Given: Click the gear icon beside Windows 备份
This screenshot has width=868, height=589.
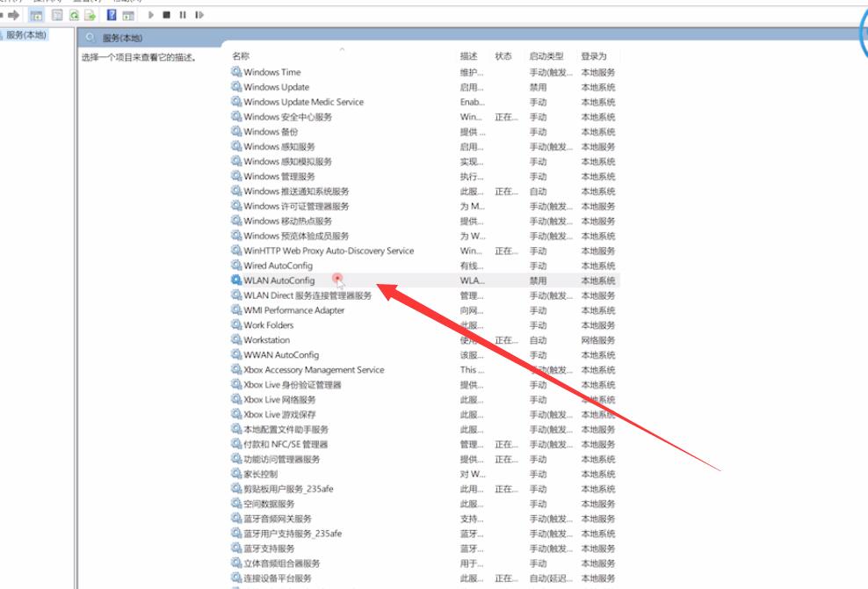Looking at the screenshot, I should 236,131.
